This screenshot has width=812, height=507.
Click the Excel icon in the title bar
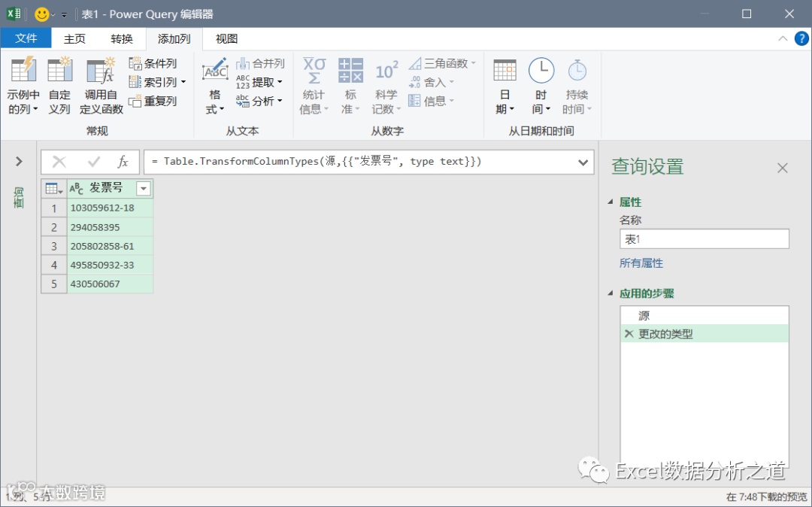click(x=14, y=14)
